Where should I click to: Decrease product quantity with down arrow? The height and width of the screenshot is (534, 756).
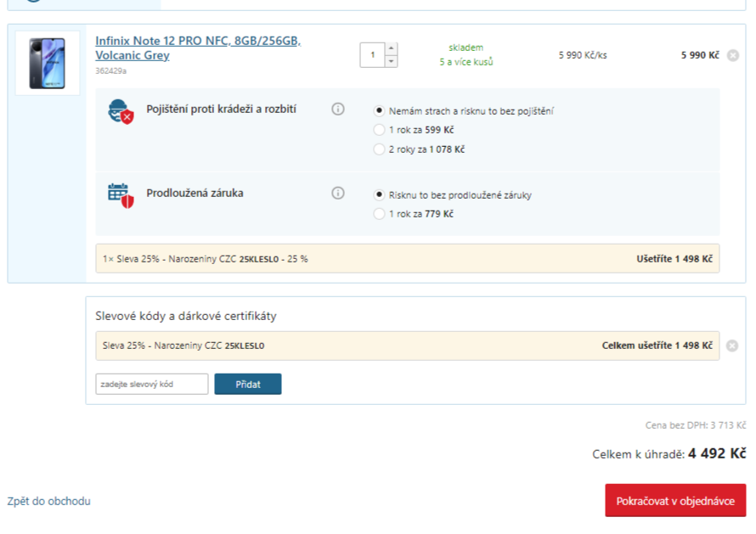pyautogui.click(x=391, y=61)
